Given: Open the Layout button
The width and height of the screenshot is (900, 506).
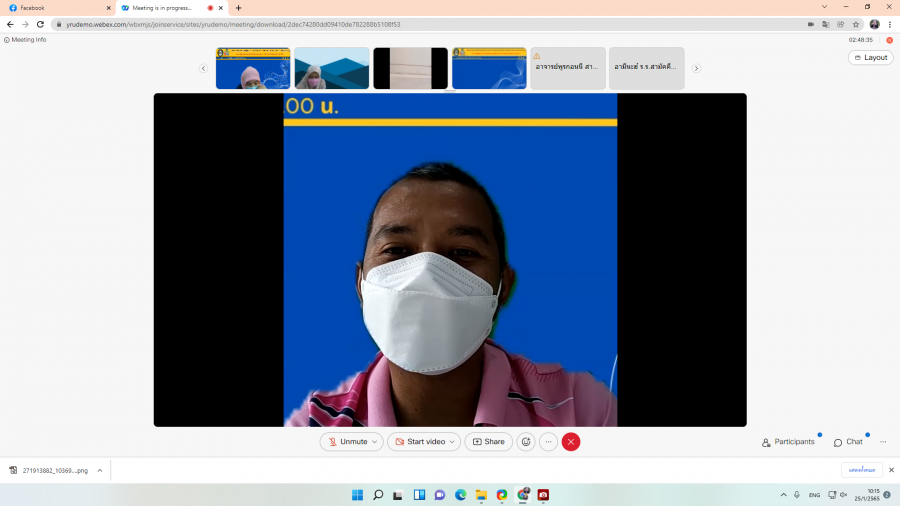Looking at the screenshot, I should tap(870, 58).
